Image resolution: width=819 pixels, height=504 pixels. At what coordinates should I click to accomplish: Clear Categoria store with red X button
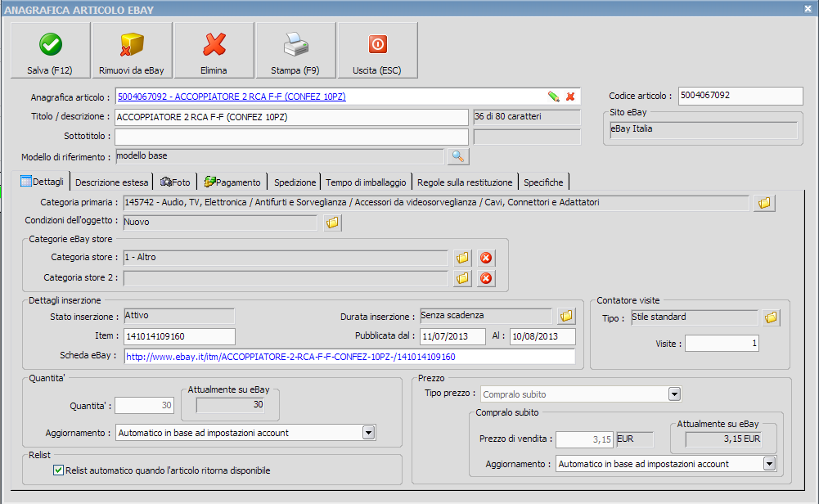(x=486, y=258)
